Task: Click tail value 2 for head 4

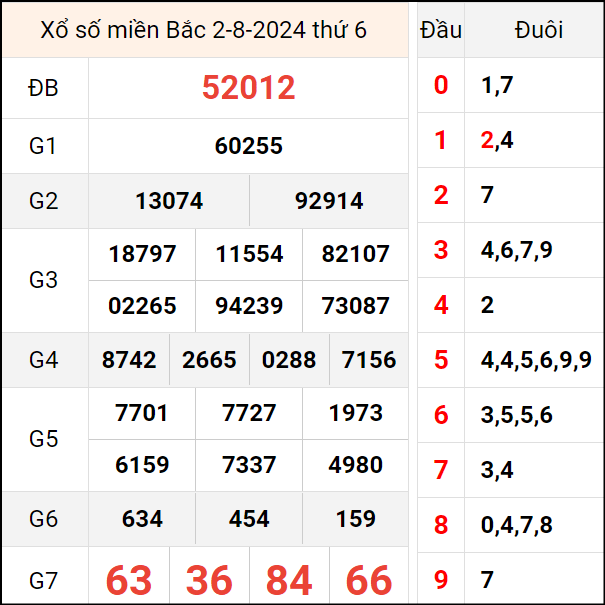Action: tap(487, 305)
